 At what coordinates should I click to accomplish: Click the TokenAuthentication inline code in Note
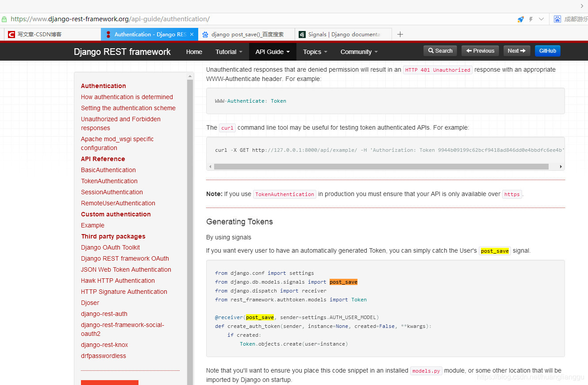pos(284,194)
